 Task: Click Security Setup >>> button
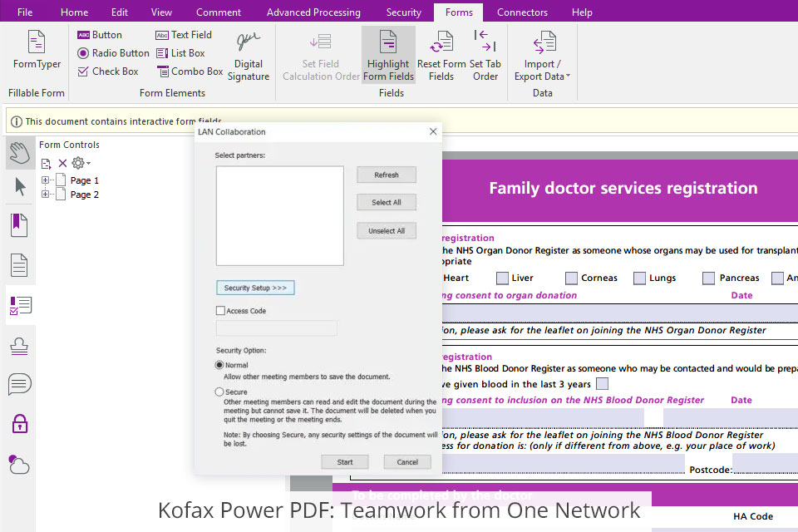click(x=255, y=288)
